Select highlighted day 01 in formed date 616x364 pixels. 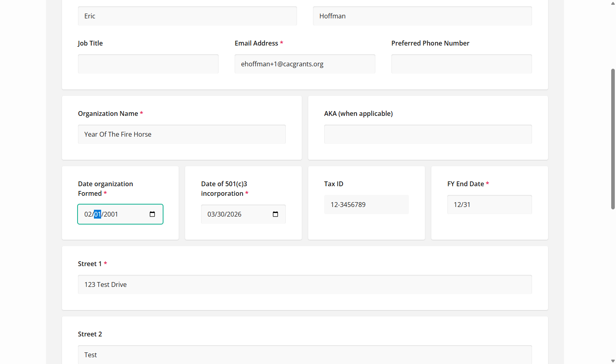[98, 214]
